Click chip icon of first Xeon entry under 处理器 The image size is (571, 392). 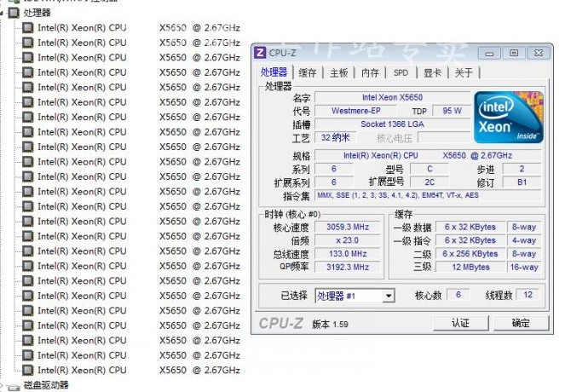pyautogui.click(x=27, y=28)
